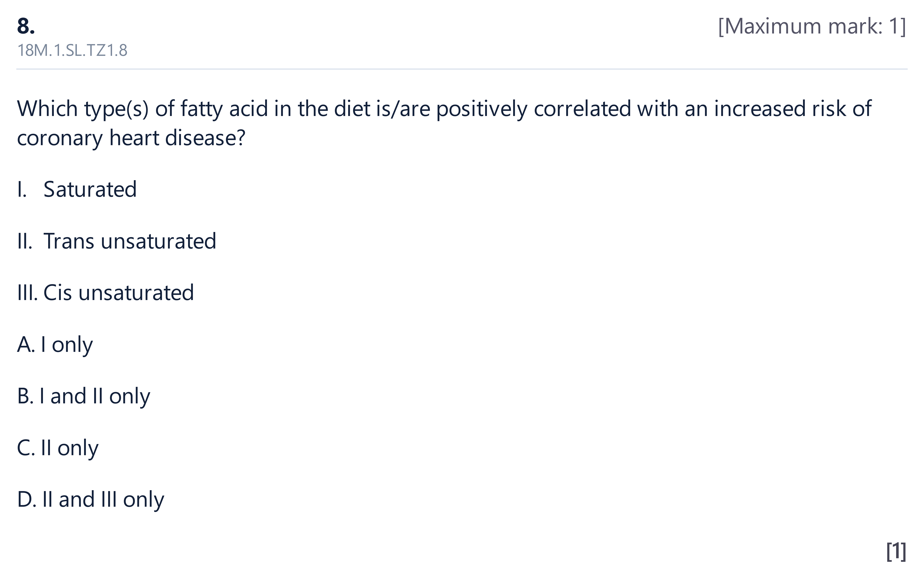Click statement III. Cis unsaturated
This screenshot has height=577, width=924.
click(105, 293)
